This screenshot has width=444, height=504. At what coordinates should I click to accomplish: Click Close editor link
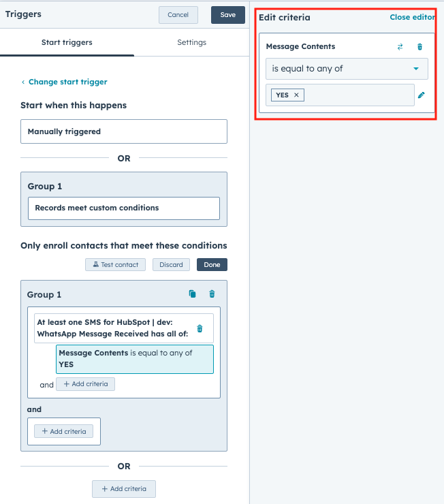413,17
